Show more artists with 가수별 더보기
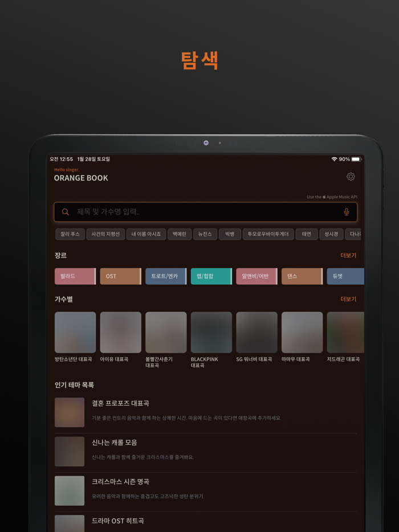This screenshot has width=399, height=532. coord(348,299)
